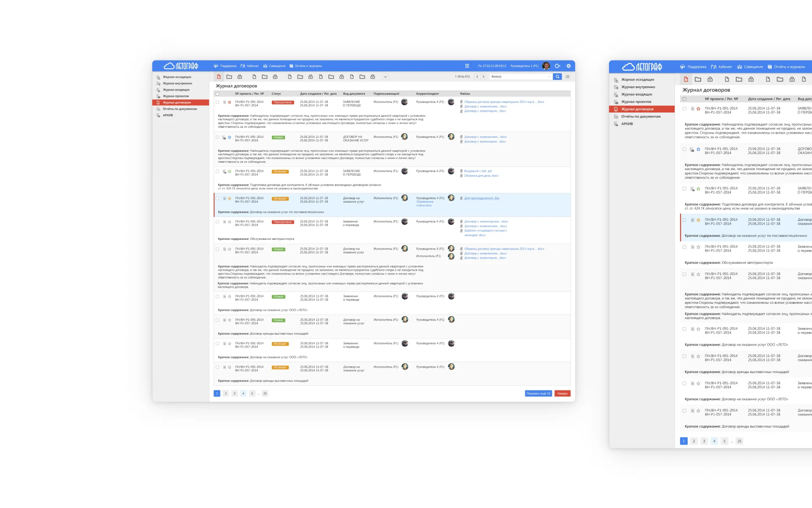Open the hamburger menu in the blue header

467,66
